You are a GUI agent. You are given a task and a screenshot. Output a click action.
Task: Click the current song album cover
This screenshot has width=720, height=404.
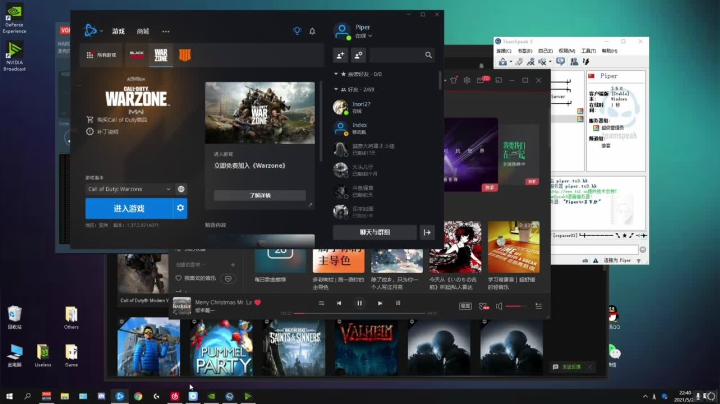tap(182, 306)
